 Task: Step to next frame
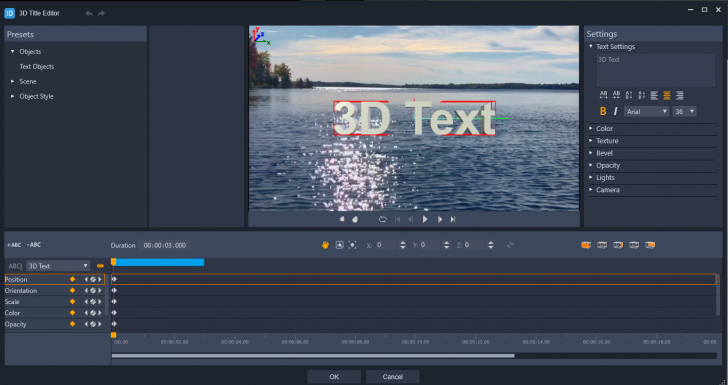point(440,219)
